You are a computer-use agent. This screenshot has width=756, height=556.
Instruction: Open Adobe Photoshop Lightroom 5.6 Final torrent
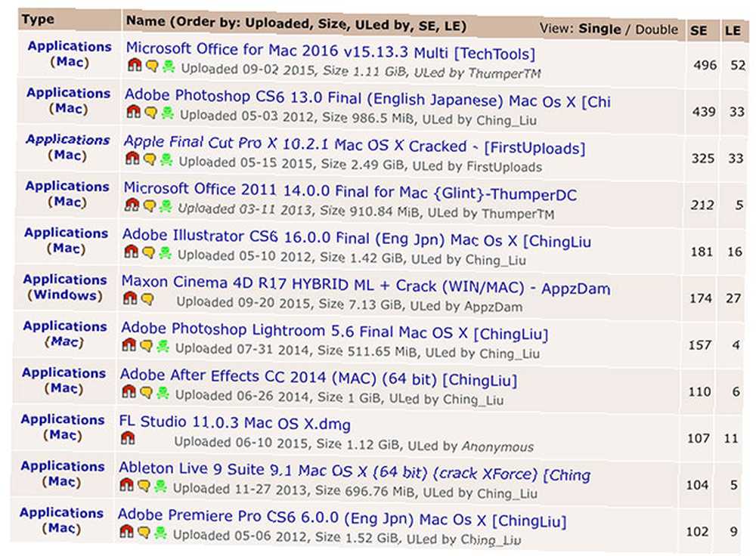334,331
